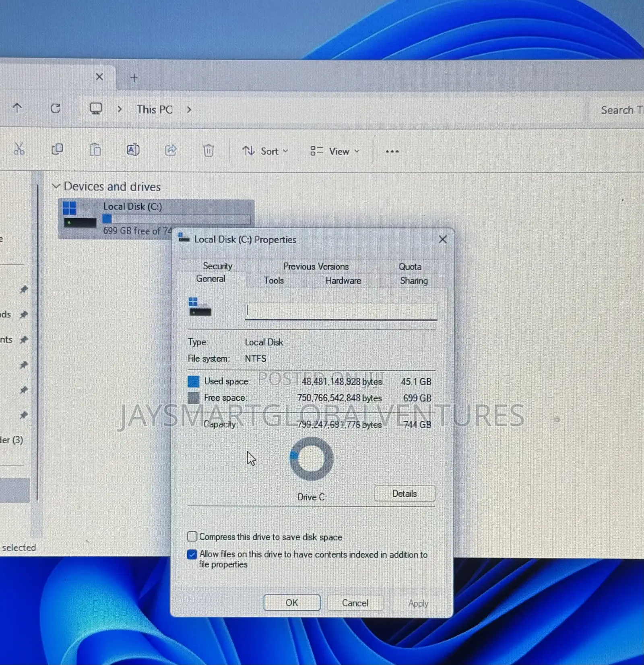Click the Up arrow navigation button
Image resolution: width=644 pixels, height=665 pixels.
(x=17, y=108)
